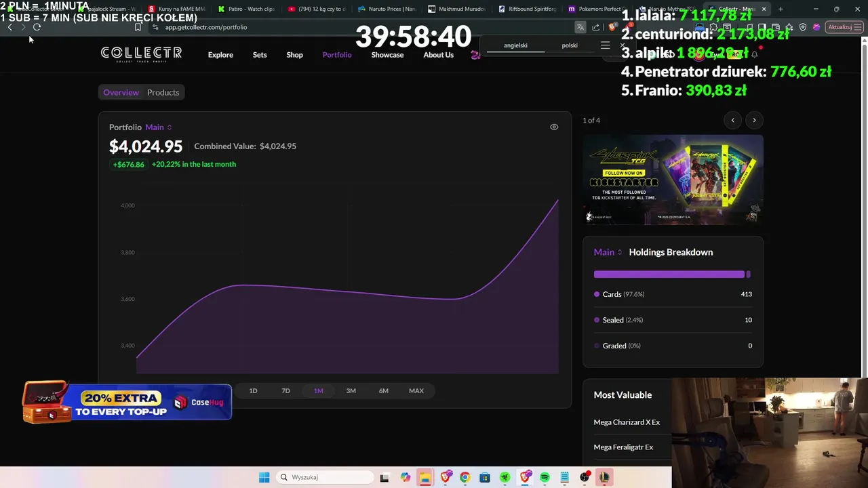Image resolution: width=868 pixels, height=488 pixels.
Task: Open the Windows Start menu
Action: click(x=264, y=477)
